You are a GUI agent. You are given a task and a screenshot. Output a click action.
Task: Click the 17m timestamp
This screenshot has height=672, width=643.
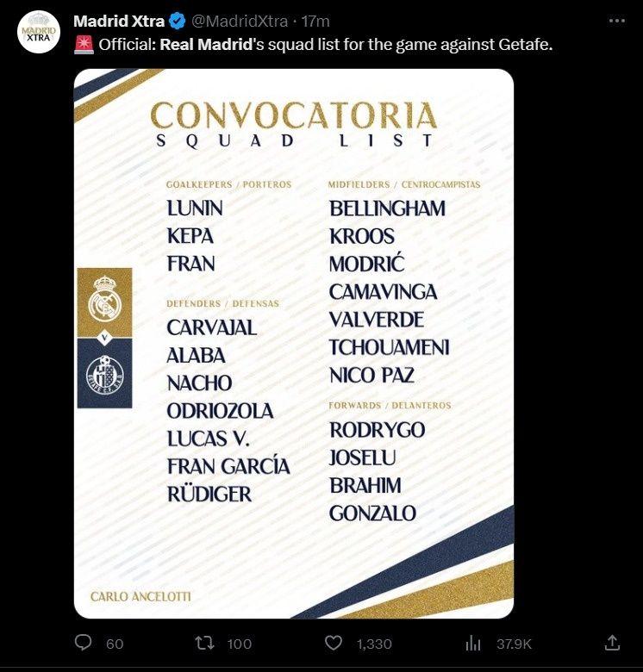pos(315,21)
